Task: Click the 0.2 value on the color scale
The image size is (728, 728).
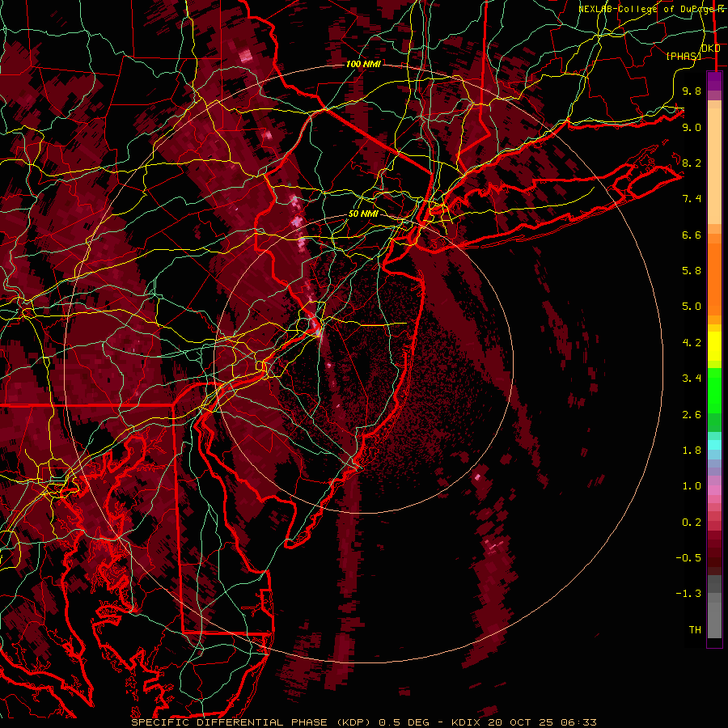Action: (x=692, y=523)
